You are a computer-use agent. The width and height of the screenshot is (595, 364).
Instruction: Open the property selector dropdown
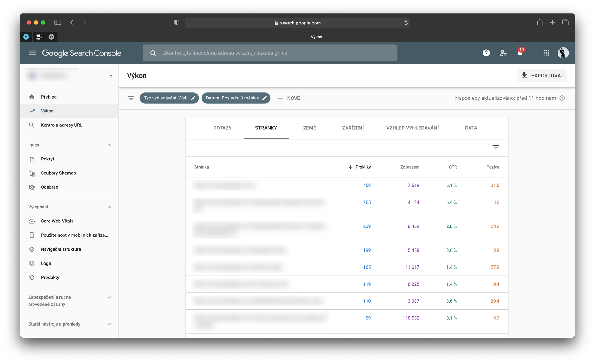click(x=111, y=76)
